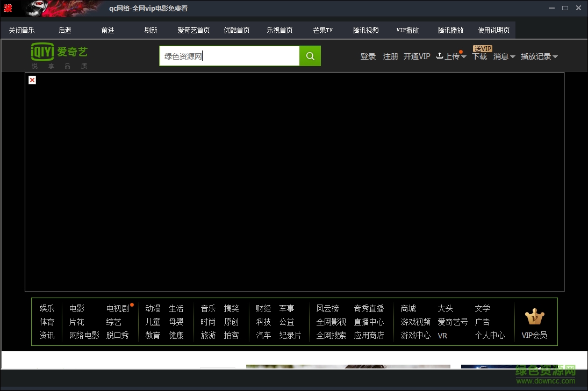Viewport: 588px width, 391px height.
Task: Open the 商城 link
Action: coord(408,308)
